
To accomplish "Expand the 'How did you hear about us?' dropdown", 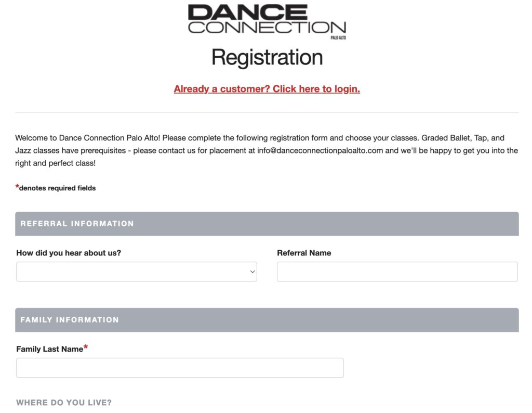I will coord(137,272).
